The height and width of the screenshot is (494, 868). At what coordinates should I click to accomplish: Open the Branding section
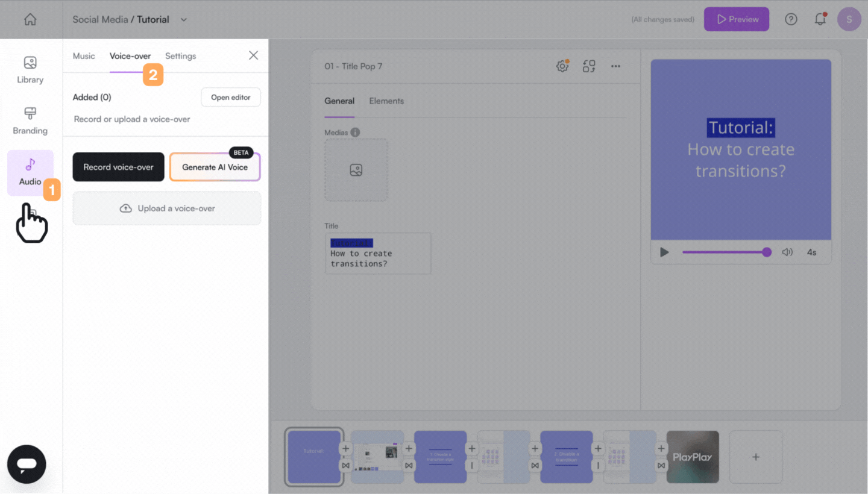[x=30, y=121]
